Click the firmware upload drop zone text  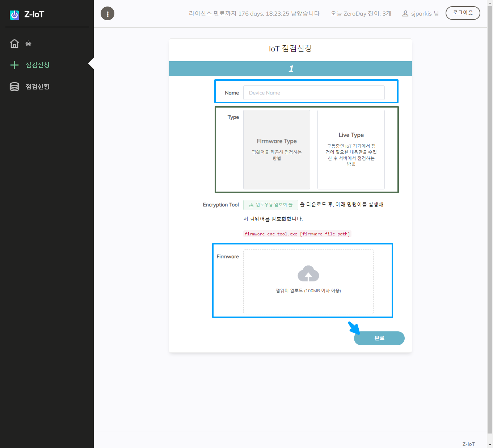pos(308,290)
